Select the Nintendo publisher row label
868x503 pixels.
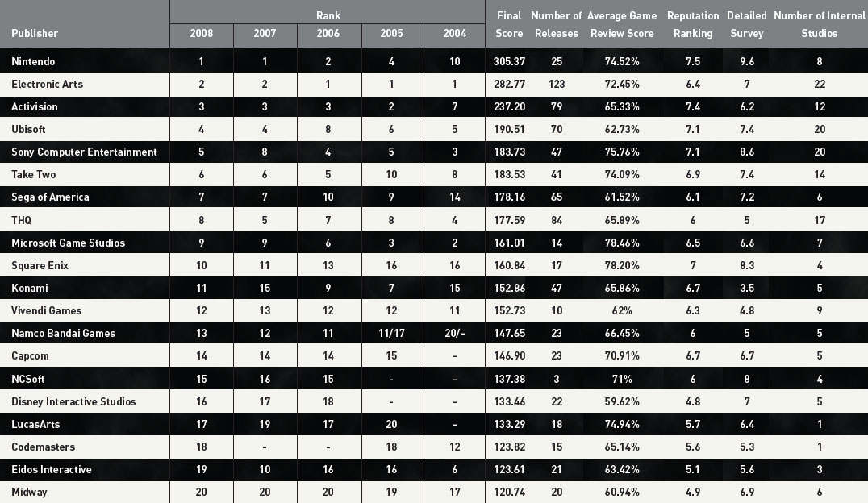click(x=34, y=61)
